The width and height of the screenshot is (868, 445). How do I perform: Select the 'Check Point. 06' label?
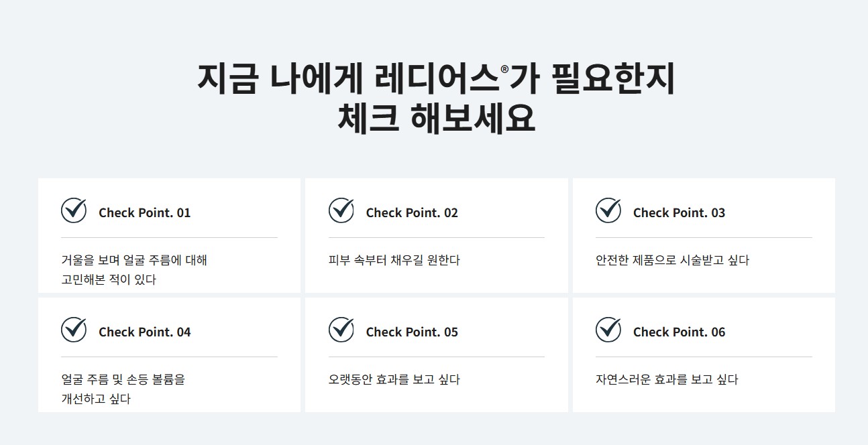pos(679,332)
